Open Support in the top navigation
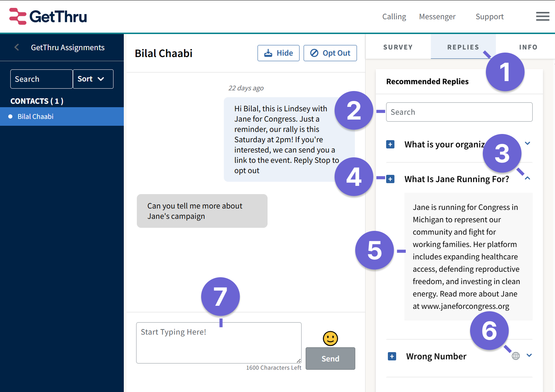The width and height of the screenshot is (555, 392). point(489,16)
